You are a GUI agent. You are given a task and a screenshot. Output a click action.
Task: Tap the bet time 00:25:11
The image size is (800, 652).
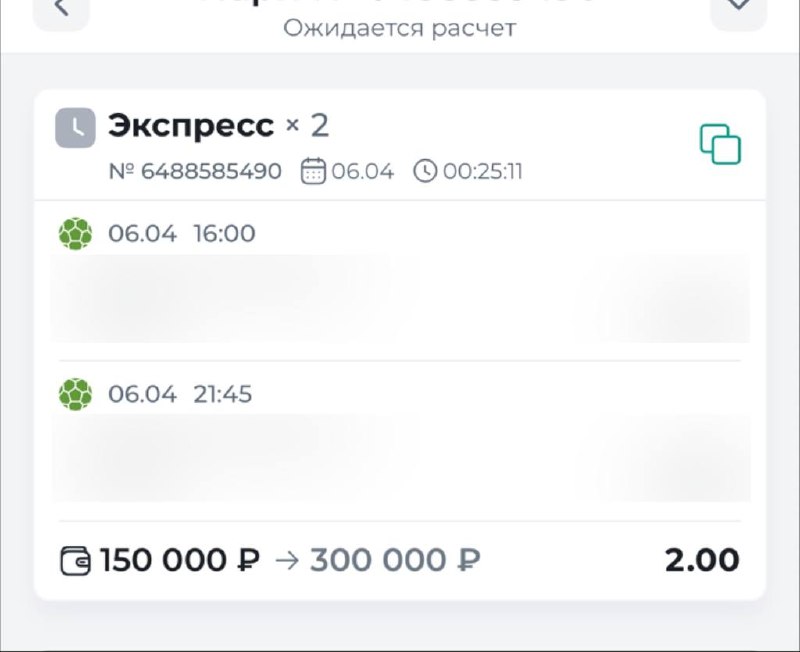point(483,171)
